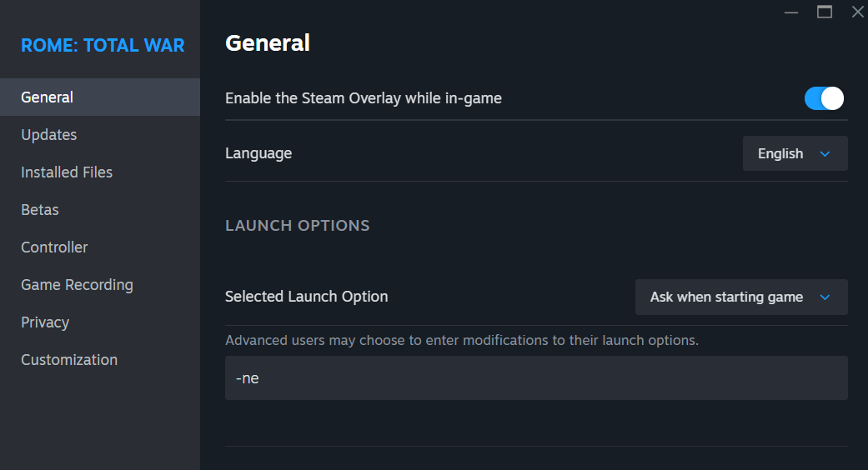Maximize the properties window

825,12
